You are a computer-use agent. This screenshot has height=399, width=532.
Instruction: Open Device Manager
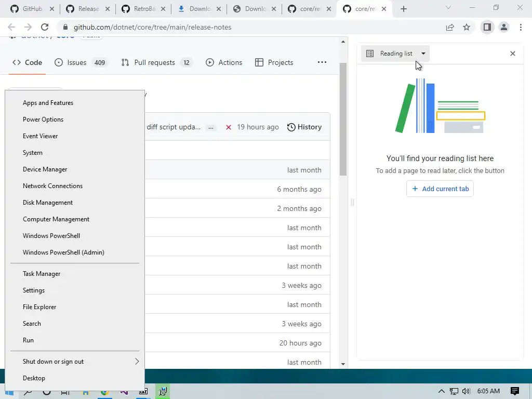[75, 169]
